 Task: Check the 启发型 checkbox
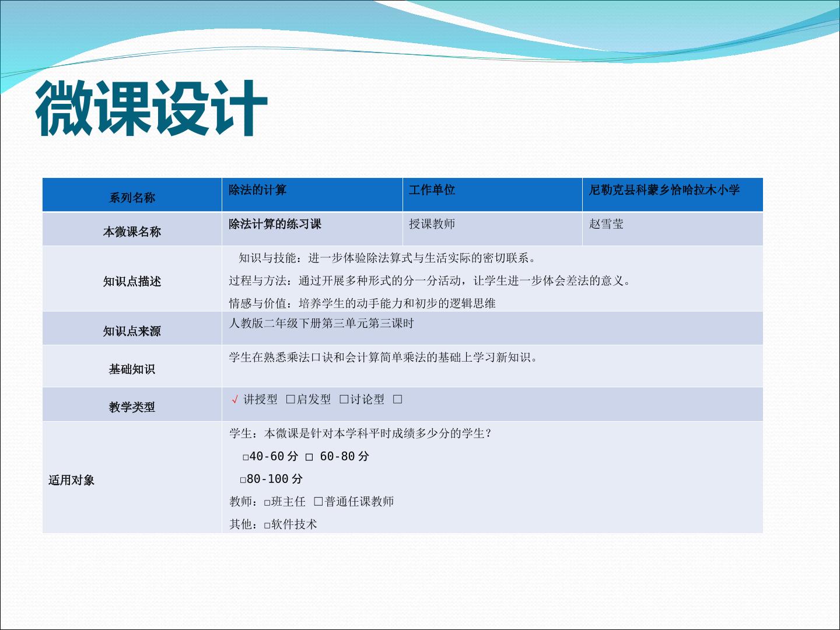pyautogui.click(x=290, y=400)
